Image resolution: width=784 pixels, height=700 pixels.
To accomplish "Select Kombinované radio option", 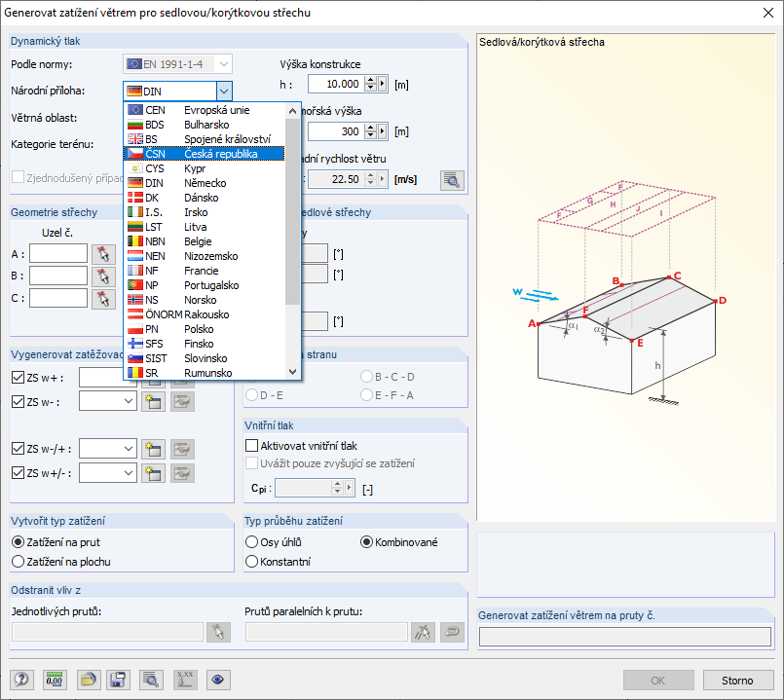I will pyautogui.click(x=366, y=542).
